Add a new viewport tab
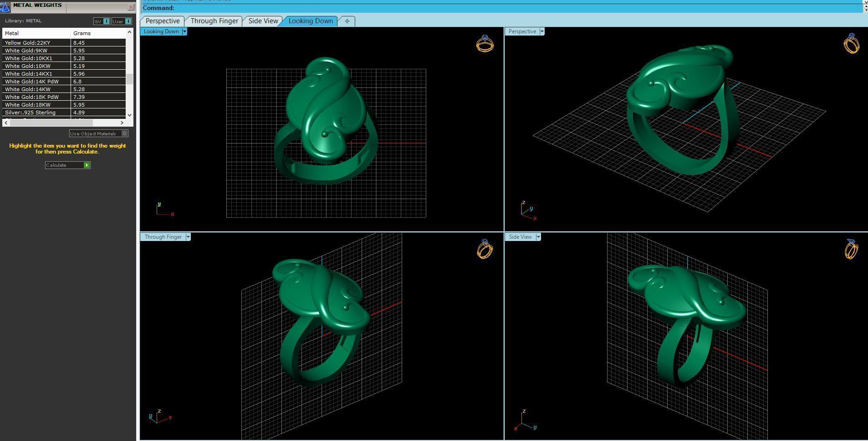Screen dimensions: 868x441 (347, 21)
